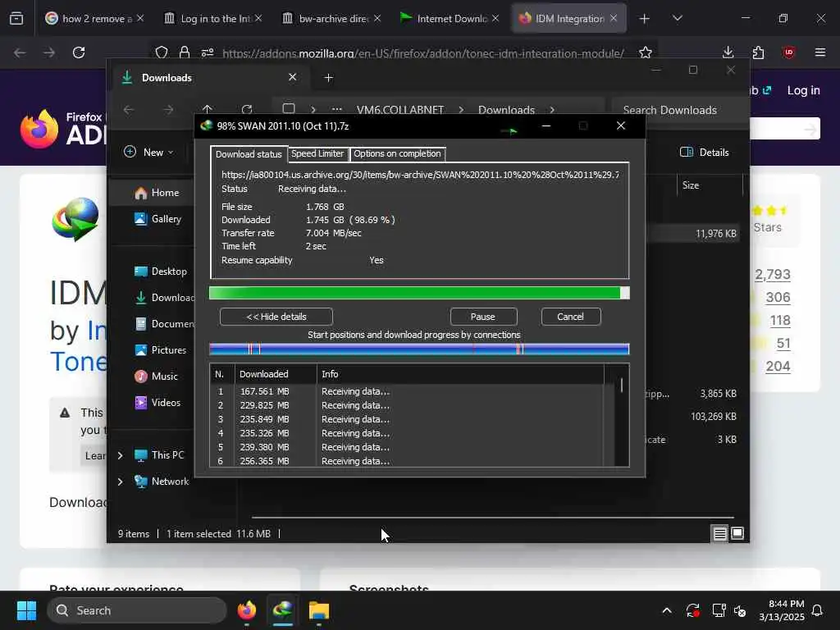Expand This PC in the sidebar

120,455
